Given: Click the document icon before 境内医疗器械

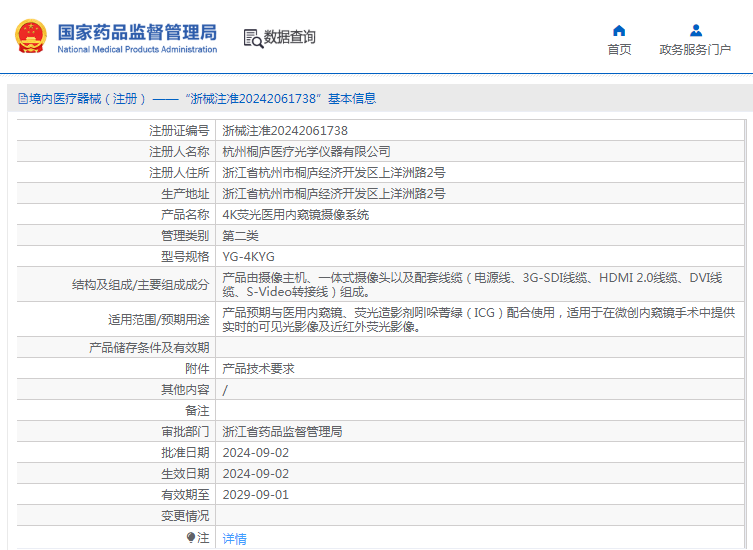Looking at the screenshot, I should pyautogui.click(x=23, y=98).
